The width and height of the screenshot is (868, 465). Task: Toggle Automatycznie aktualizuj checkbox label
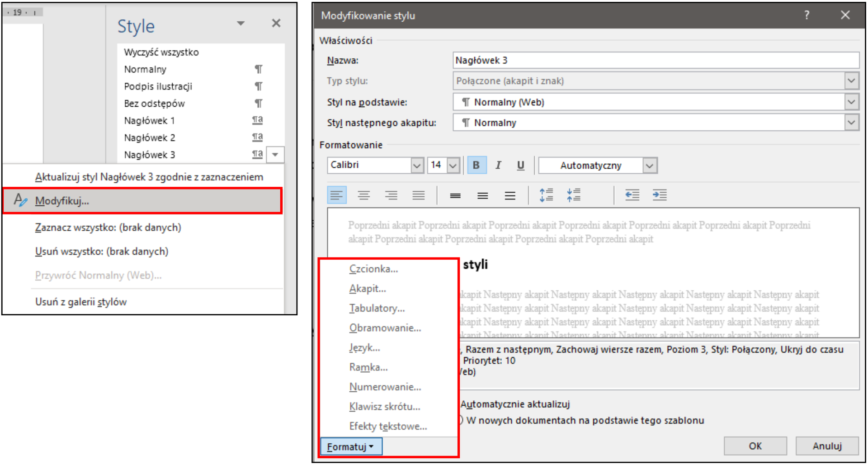tap(515, 404)
